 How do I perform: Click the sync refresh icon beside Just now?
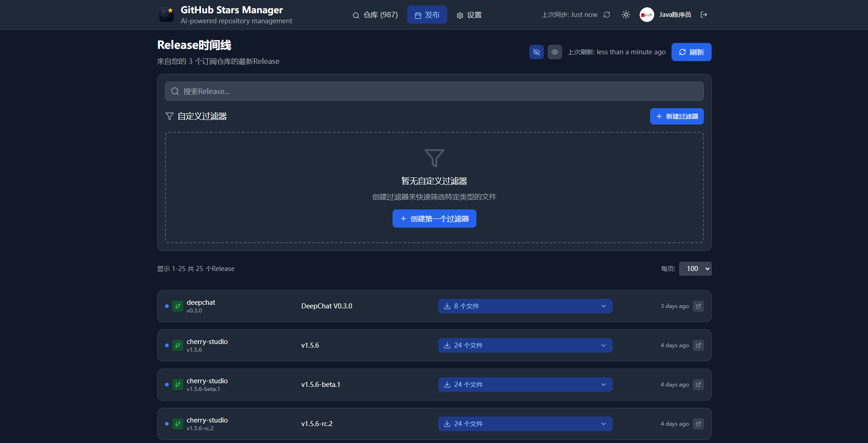tap(607, 15)
